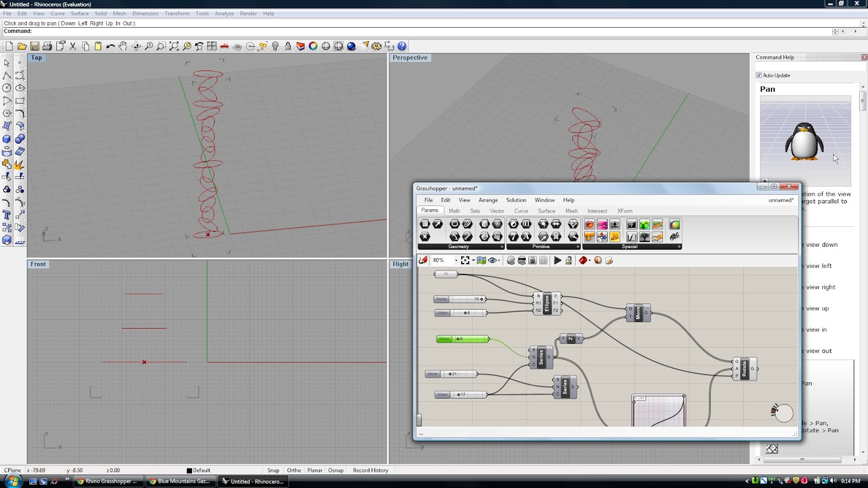Toggle Snap in the status bar
868x488 pixels.
pos(273,470)
